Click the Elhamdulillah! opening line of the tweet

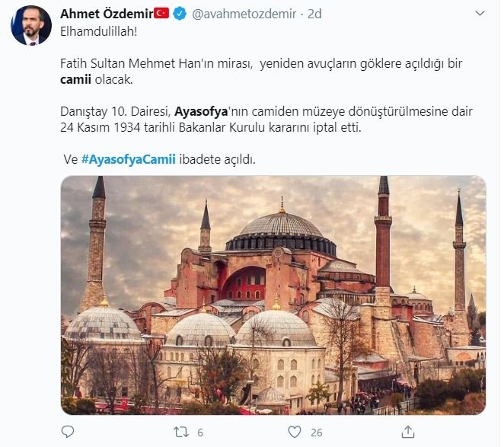99,31
